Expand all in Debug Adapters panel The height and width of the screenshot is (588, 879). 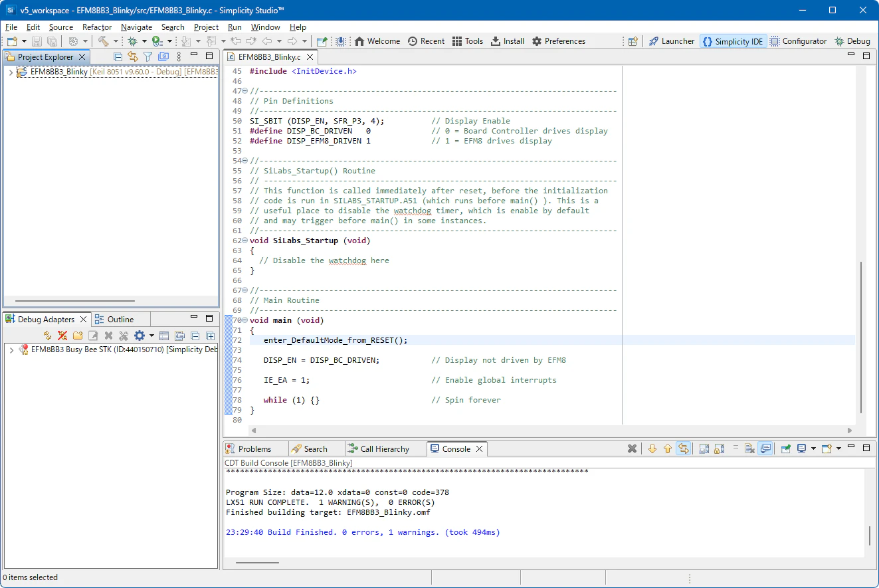[x=211, y=336]
